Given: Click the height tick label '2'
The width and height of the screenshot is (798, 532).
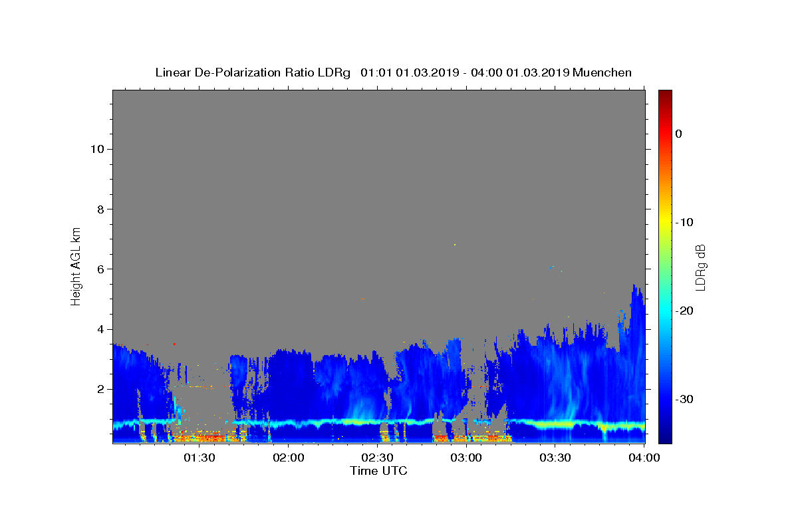Looking at the screenshot, I should (99, 389).
